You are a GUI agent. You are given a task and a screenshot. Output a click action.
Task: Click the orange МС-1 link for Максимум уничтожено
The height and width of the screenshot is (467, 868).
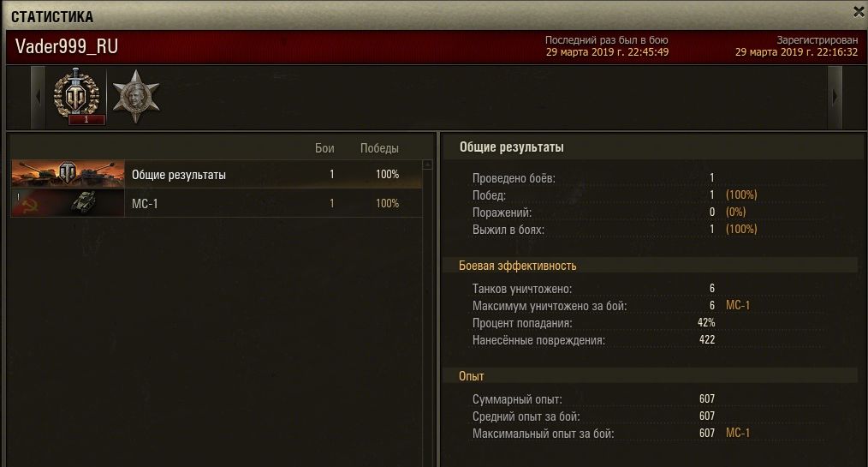click(x=737, y=305)
